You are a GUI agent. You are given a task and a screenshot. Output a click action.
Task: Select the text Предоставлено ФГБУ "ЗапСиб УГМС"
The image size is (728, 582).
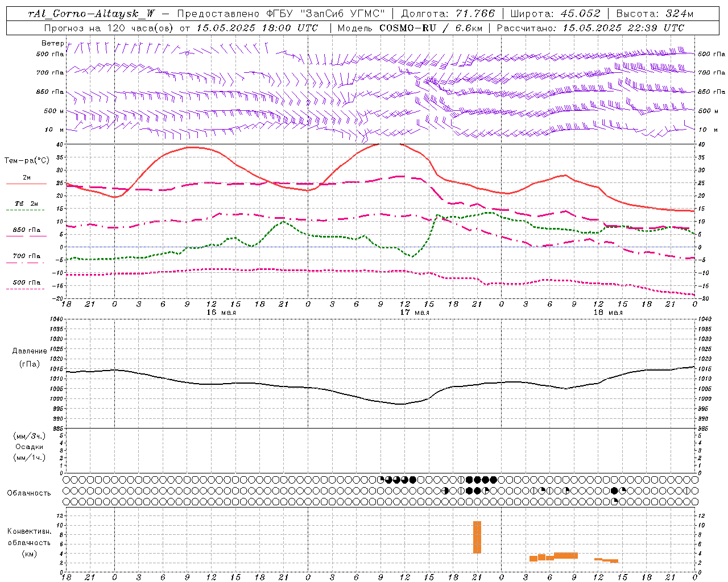click(281, 14)
